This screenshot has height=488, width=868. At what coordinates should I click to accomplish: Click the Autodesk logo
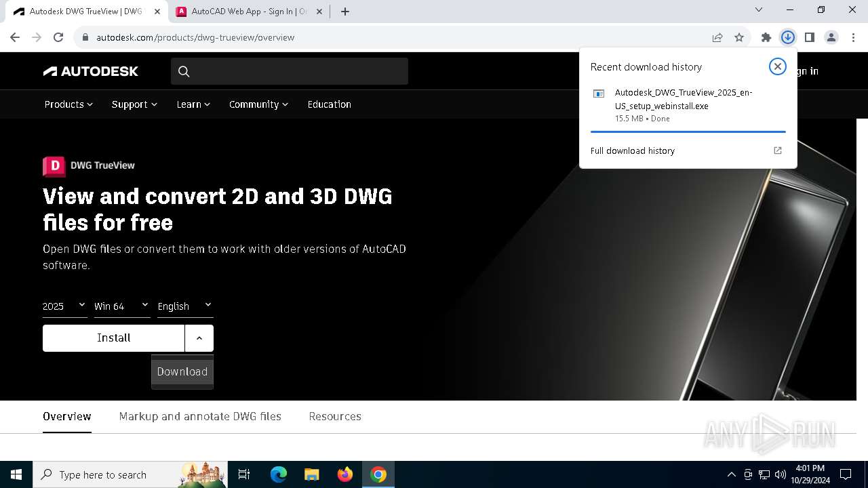click(91, 71)
